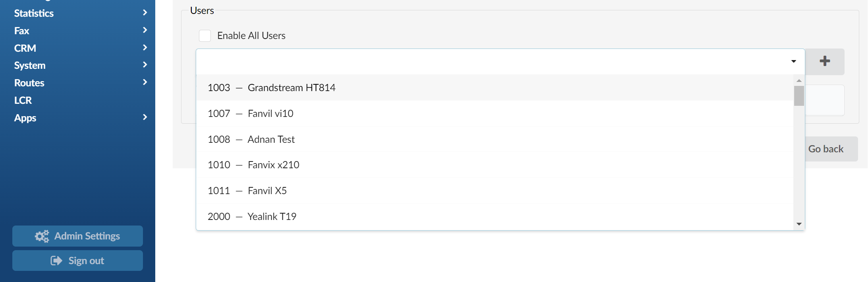
Task: Focus the users search input field
Action: coord(492,61)
